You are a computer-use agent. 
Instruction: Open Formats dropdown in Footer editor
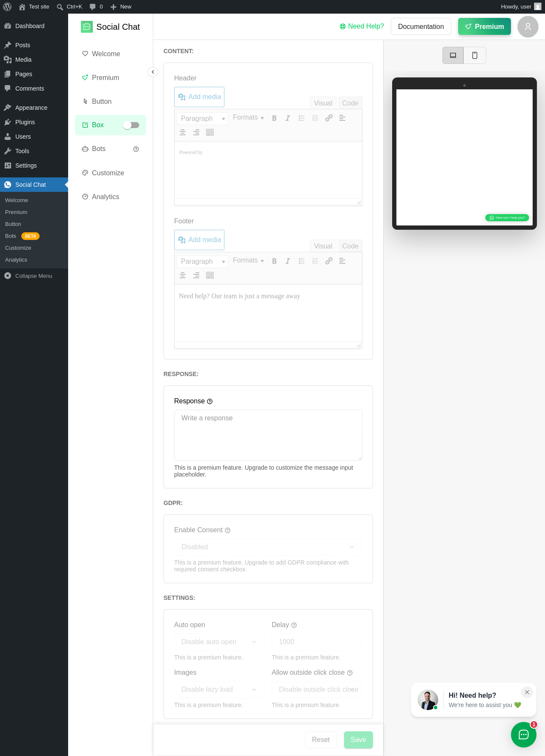[x=248, y=260]
